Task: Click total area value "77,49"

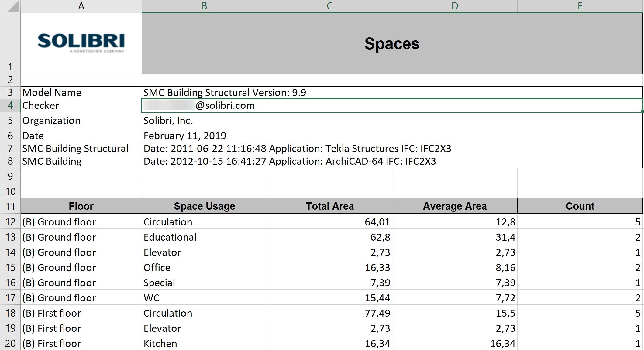Action: tap(329, 313)
